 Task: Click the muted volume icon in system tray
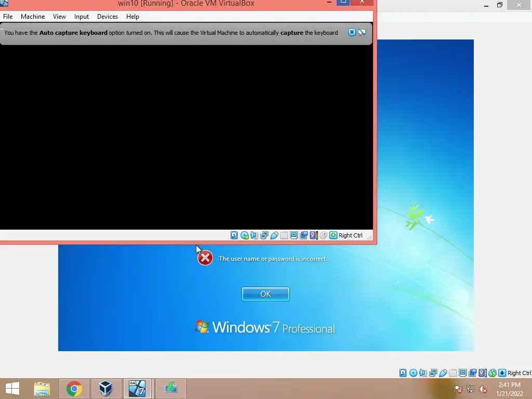[x=483, y=389]
